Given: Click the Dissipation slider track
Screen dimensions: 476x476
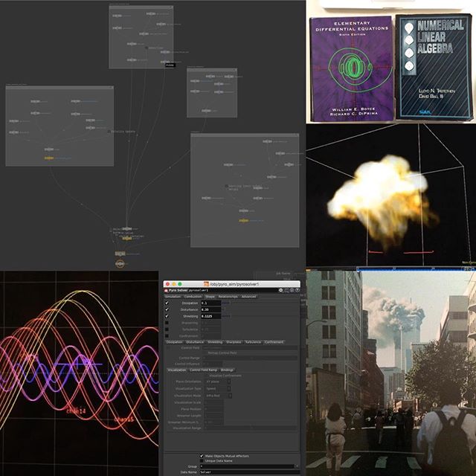Looking at the screenshot, I should tap(225, 303).
